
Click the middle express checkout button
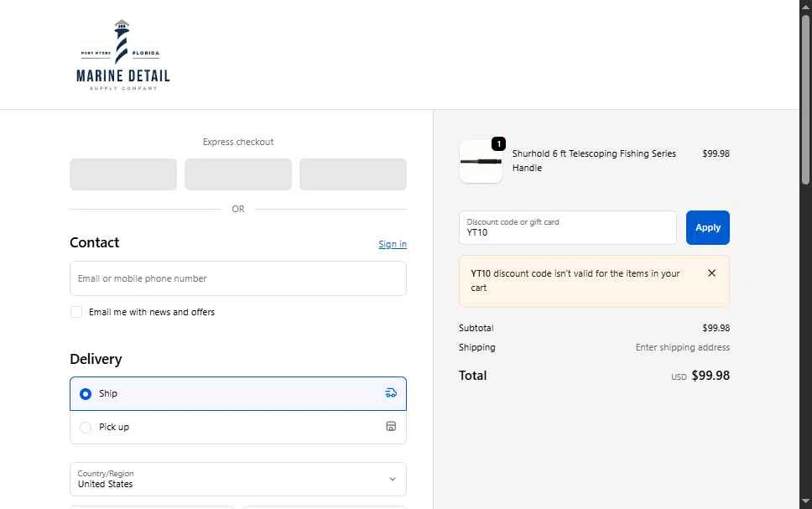pos(238,174)
